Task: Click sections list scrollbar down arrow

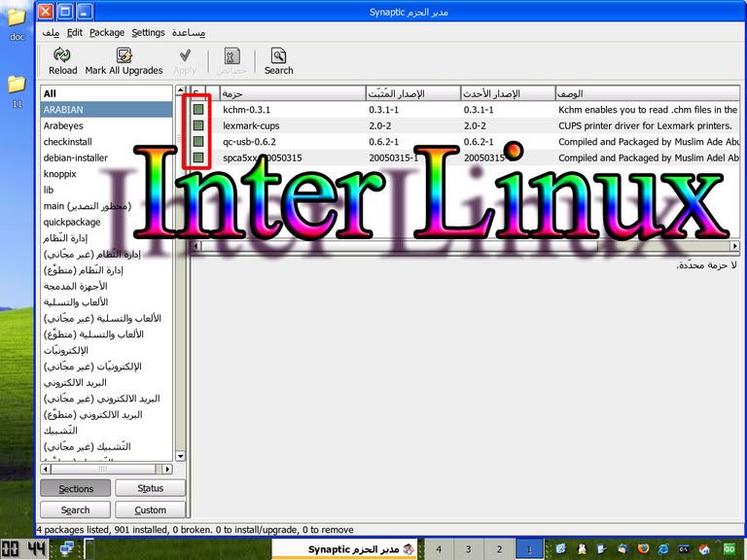Action: (180, 456)
